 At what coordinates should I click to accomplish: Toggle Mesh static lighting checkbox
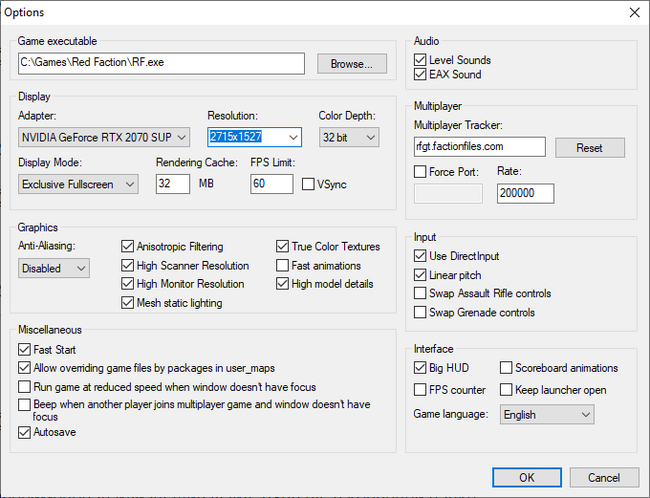pyautogui.click(x=128, y=303)
